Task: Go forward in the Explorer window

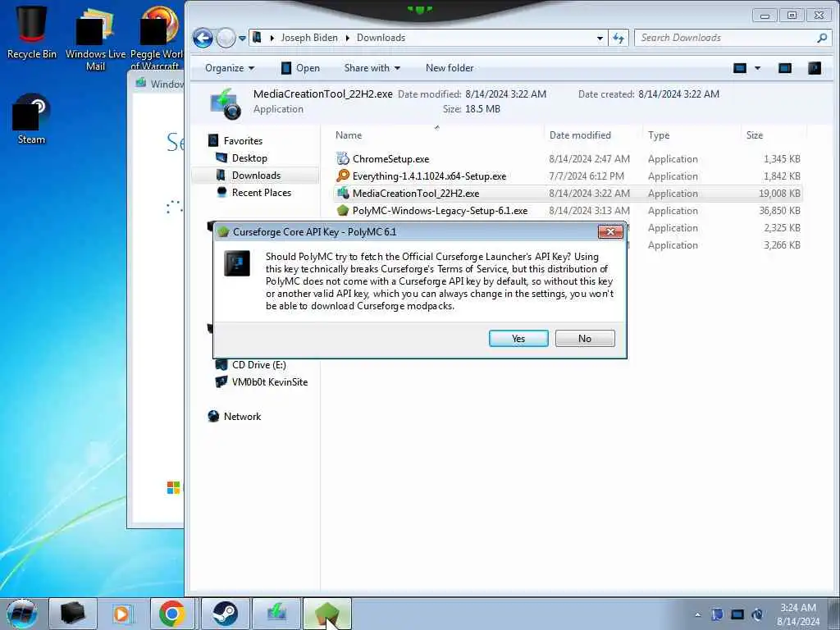Action: point(226,38)
